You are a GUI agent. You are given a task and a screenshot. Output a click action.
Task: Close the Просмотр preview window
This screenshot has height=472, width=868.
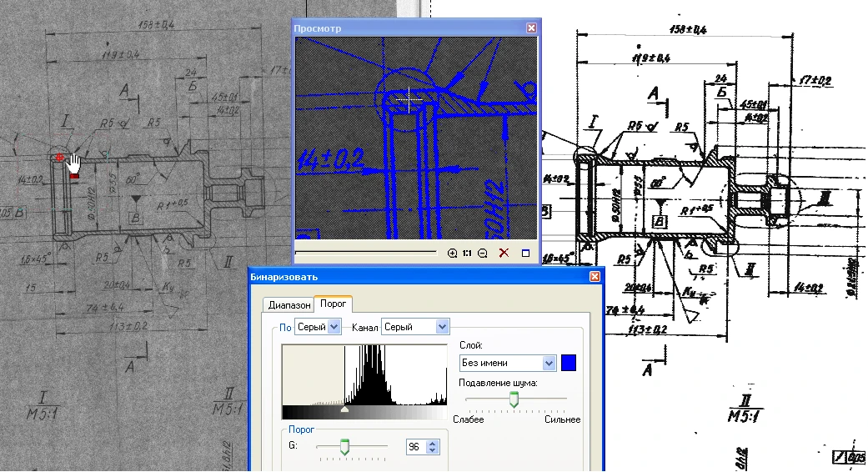(531, 28)
